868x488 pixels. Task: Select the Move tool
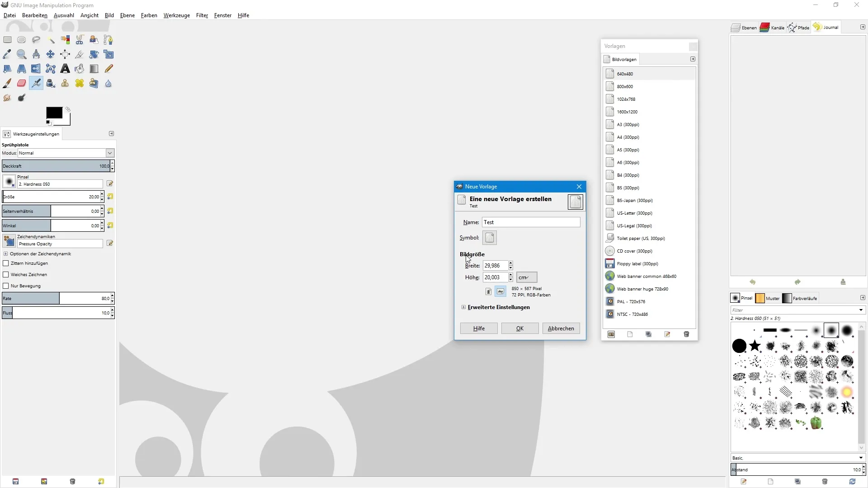[x=51, y=54]
